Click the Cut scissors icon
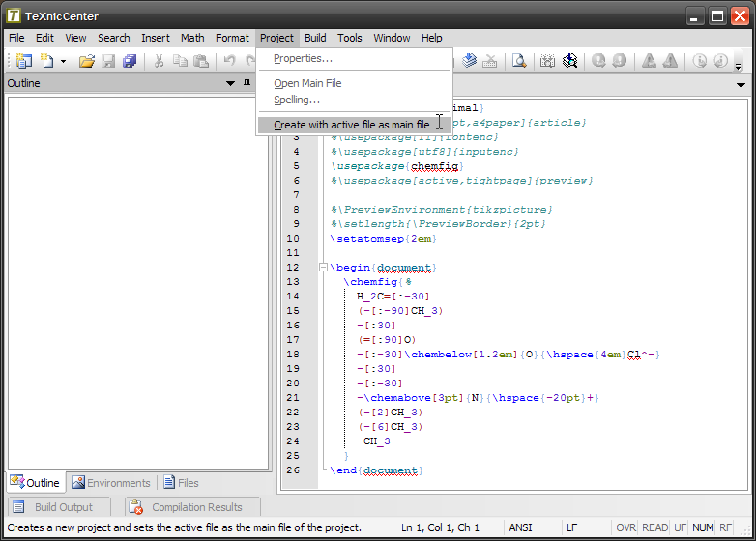 point(159,61)
